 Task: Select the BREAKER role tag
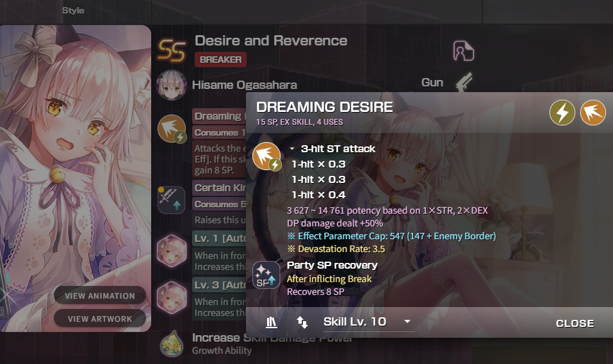click(220, 59)
